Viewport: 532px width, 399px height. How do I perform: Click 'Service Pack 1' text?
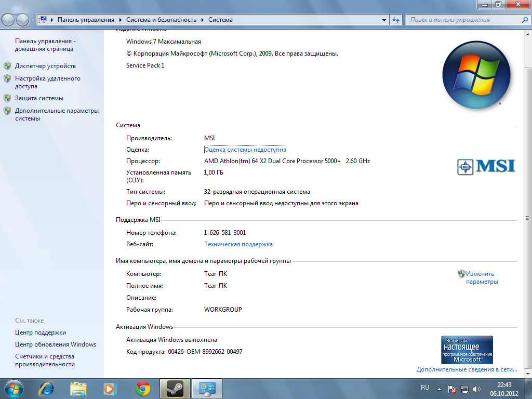point(145,65)
